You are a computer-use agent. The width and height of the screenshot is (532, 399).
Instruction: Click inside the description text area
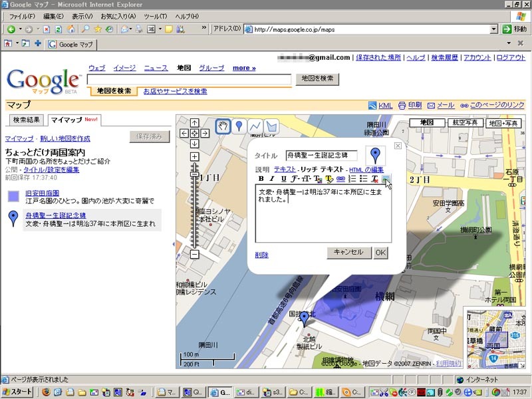[x=323, y=213]
